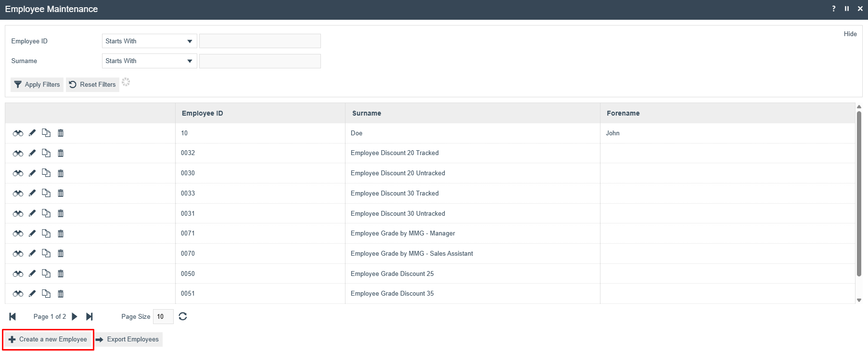Copy employee 0030 with the duplicate icon
The width and height of the screenshot is (868, 352).
tap(46, 173)
